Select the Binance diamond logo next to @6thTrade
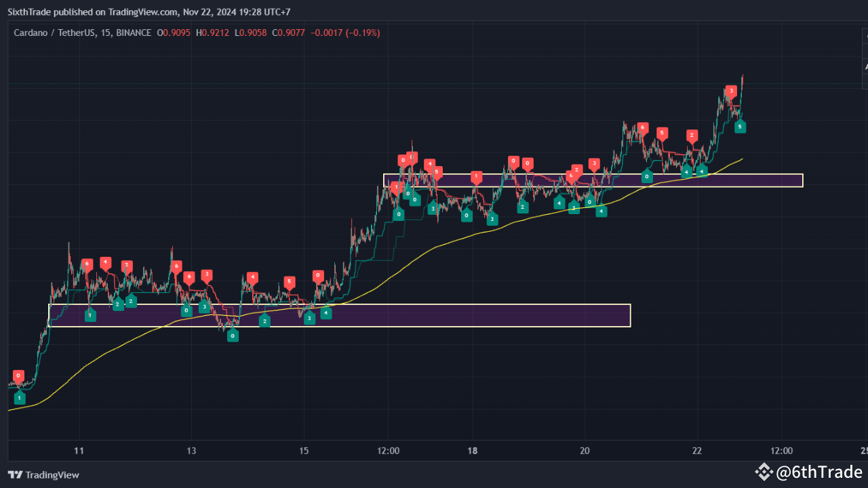Screen dimensions: 868x488 764,472
